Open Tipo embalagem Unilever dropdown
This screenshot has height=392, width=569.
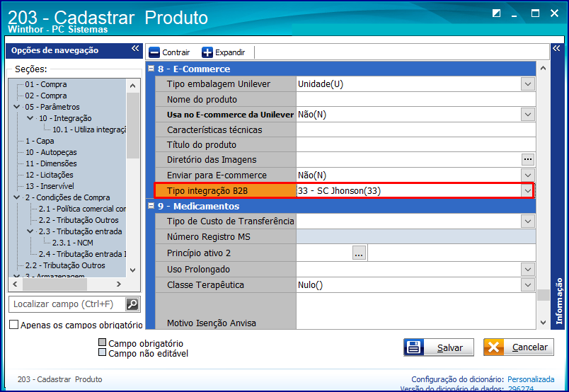[528, 83]
